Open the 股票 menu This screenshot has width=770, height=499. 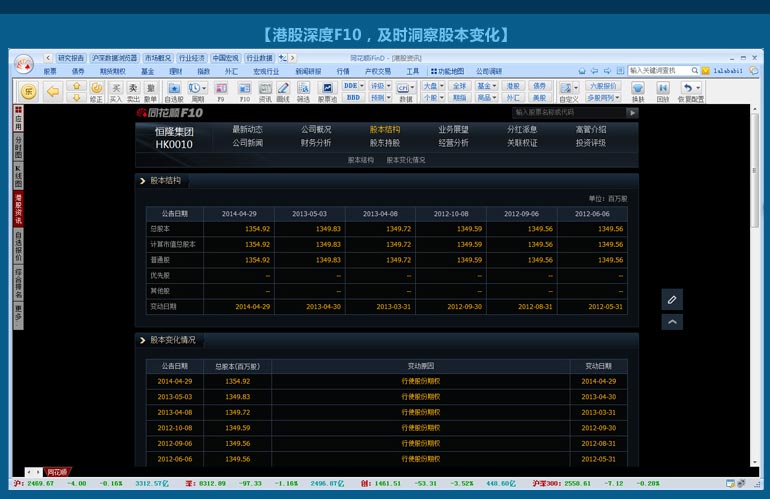click(50, 71)
